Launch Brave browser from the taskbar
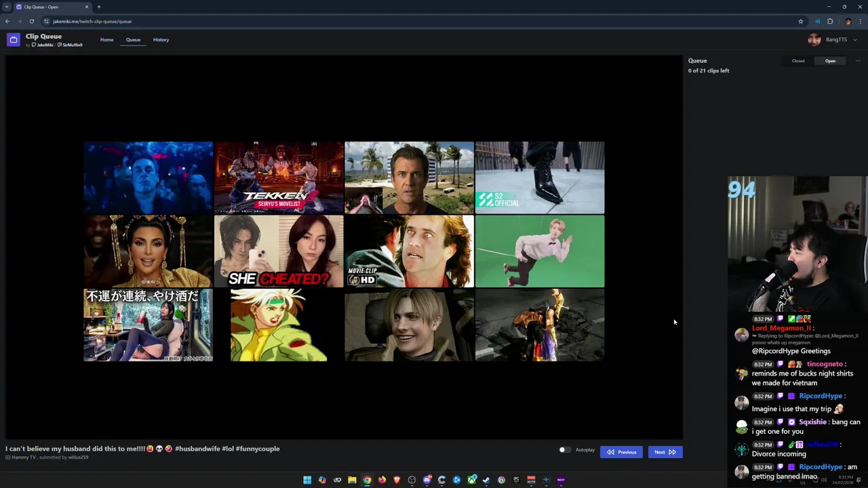The image size is (868, 488). click(x=397, y=480)
